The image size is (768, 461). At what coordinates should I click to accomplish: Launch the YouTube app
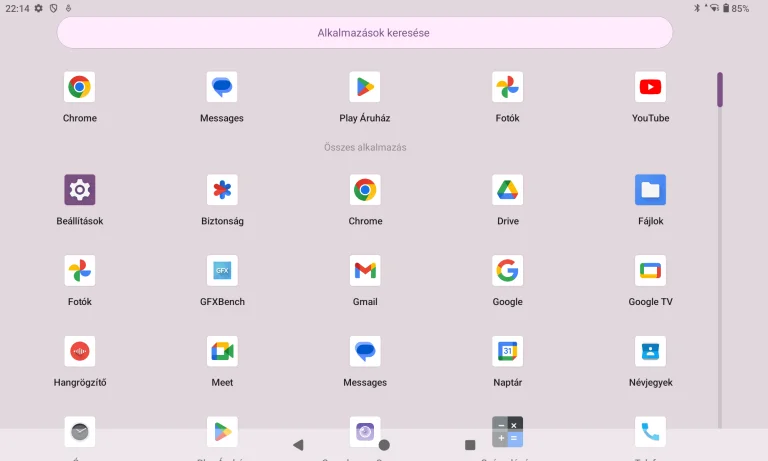click(x=650, y=87)
